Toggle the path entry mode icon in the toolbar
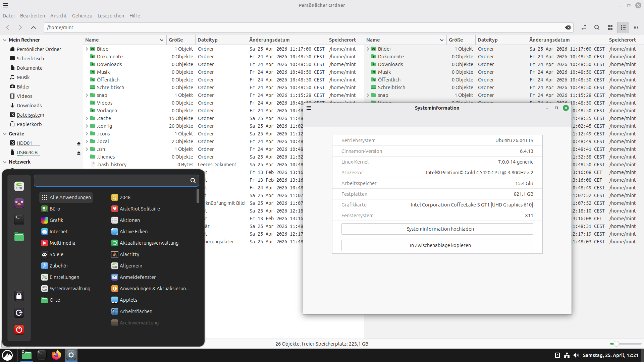644x362 pixels. [584, 27]
